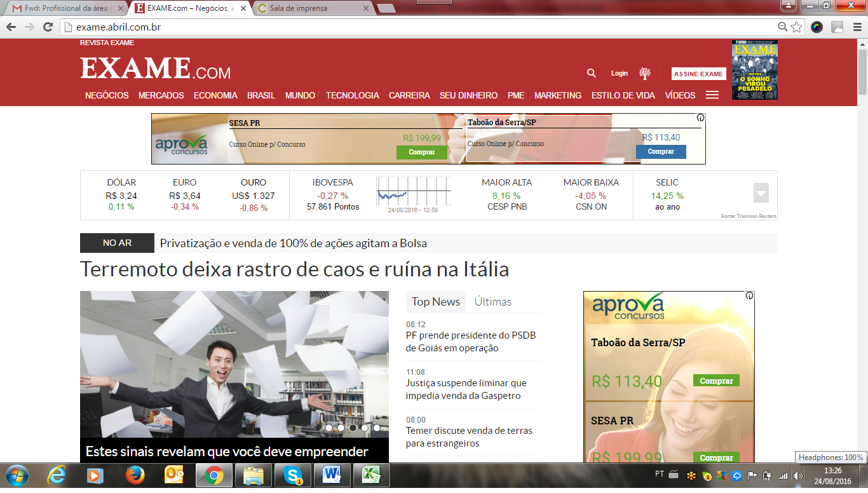Image resolution: width=868 pixels, height=493 pixels.
Task: Reload the page with the refresh icon
Action: tap(48, 27)
